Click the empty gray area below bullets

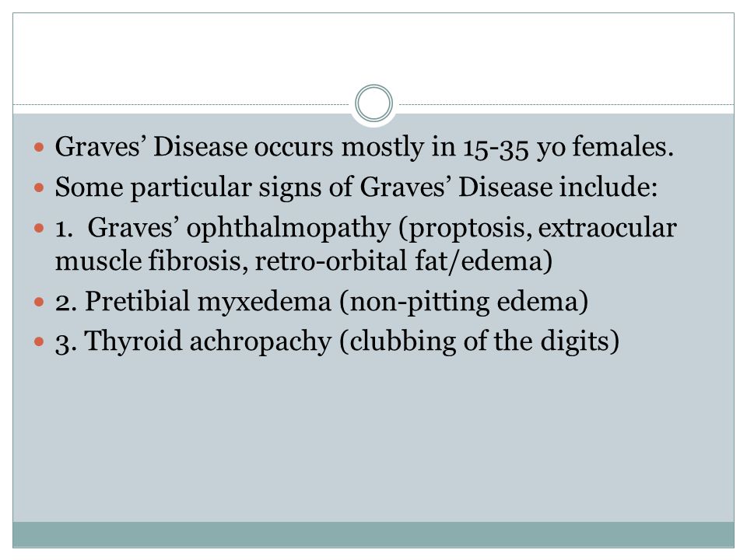click(x=373, y=438)
